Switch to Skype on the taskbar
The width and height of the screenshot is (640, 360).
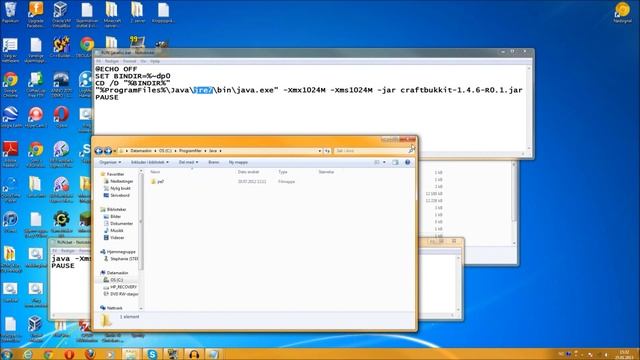point(152,354)
